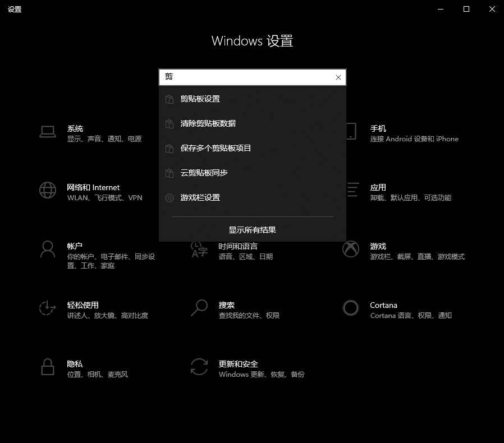Open the 帐户 person icon
Screen dimensions: 504x443
point(48,250)
